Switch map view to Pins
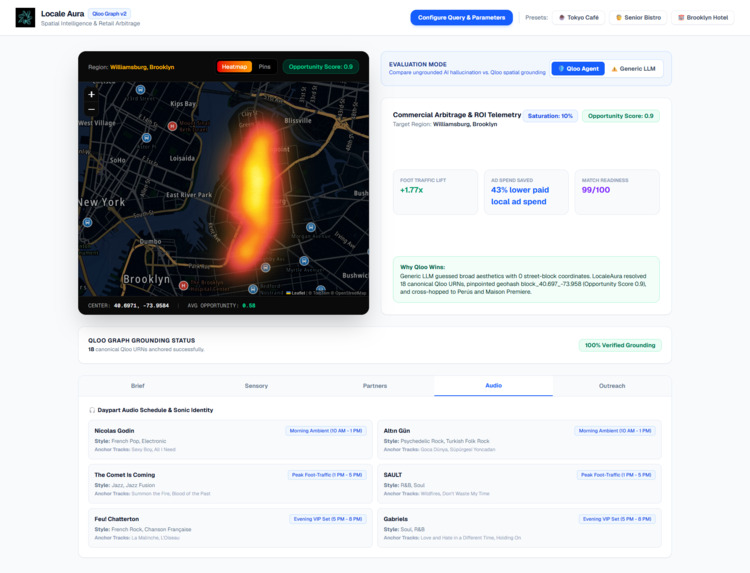 click(265, 67)
